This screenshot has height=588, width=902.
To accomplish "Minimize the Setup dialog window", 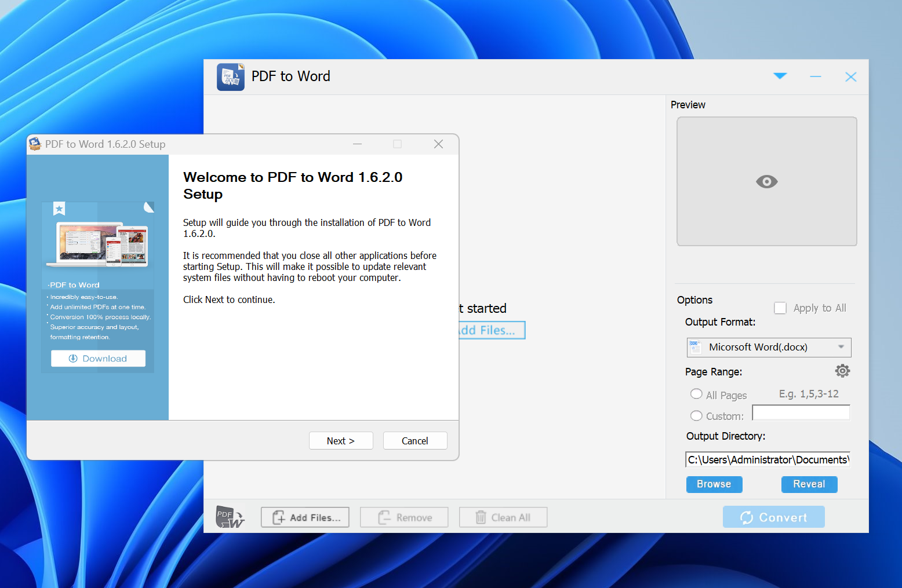I will point(358,144).
